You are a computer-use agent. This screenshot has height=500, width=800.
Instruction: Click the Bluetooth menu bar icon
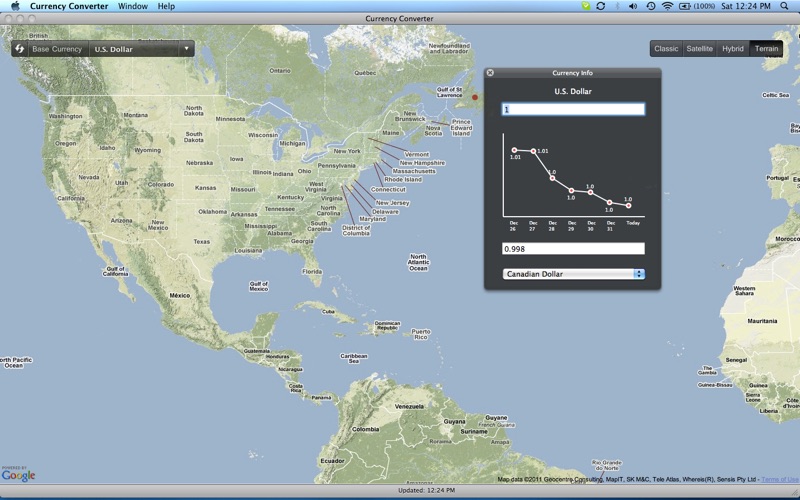click(x=617, y=6)
